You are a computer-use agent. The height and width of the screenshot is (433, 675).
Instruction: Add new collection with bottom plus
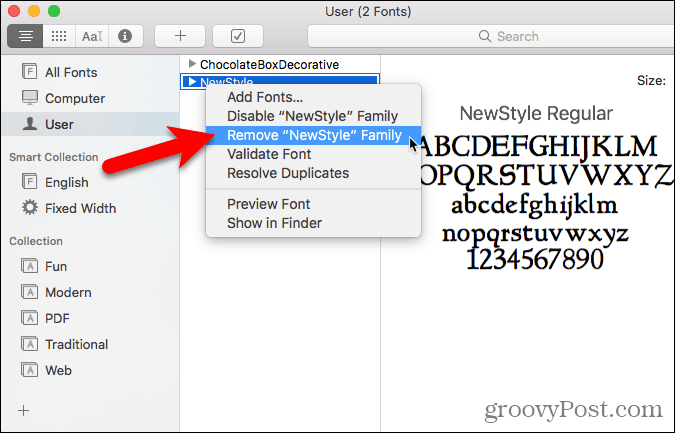coord(24,411)
